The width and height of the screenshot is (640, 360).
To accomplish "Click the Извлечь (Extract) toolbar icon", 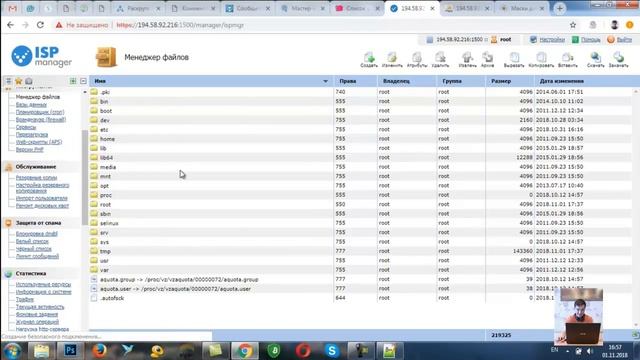I will (467, 60).
